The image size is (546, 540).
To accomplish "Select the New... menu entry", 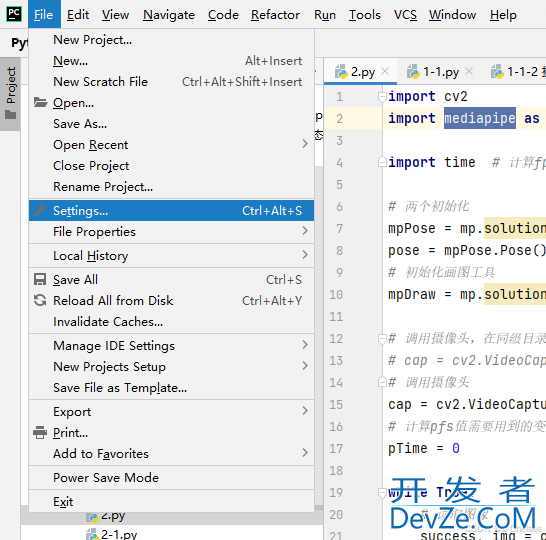I will pos(171,61).
